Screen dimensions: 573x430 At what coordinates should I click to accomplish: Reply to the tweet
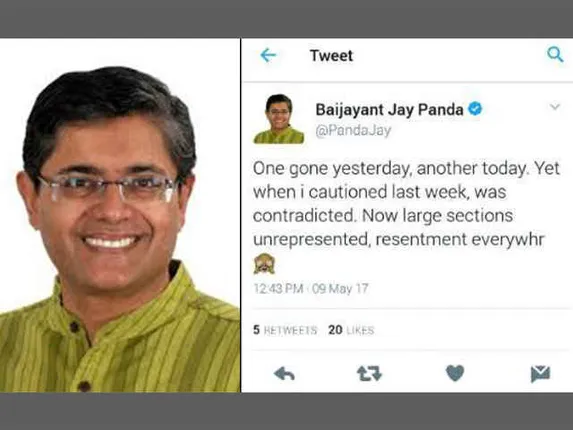click(284, 374)
